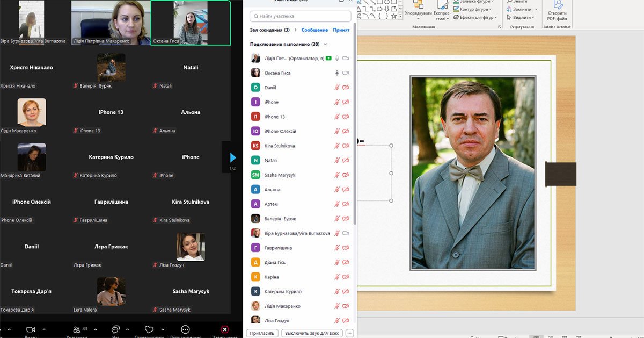644x338 pixels.
Task: Click the red end meeting icon
Action: [x=225, y=329]
